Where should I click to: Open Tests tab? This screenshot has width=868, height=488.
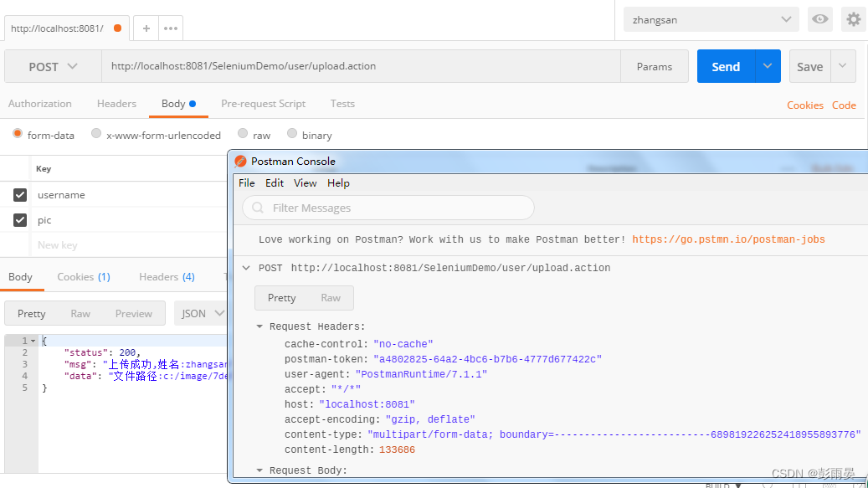342,104
